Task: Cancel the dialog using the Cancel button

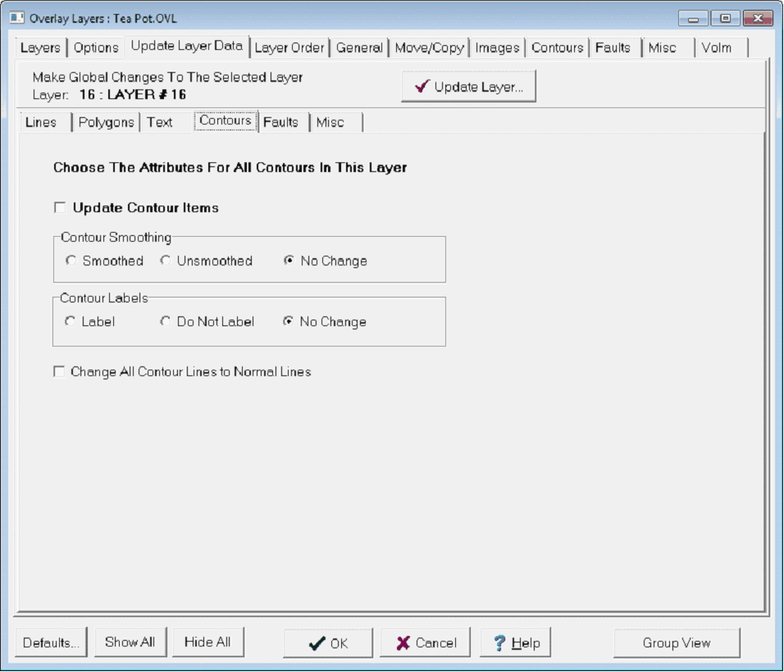Action: pos(425,643)
